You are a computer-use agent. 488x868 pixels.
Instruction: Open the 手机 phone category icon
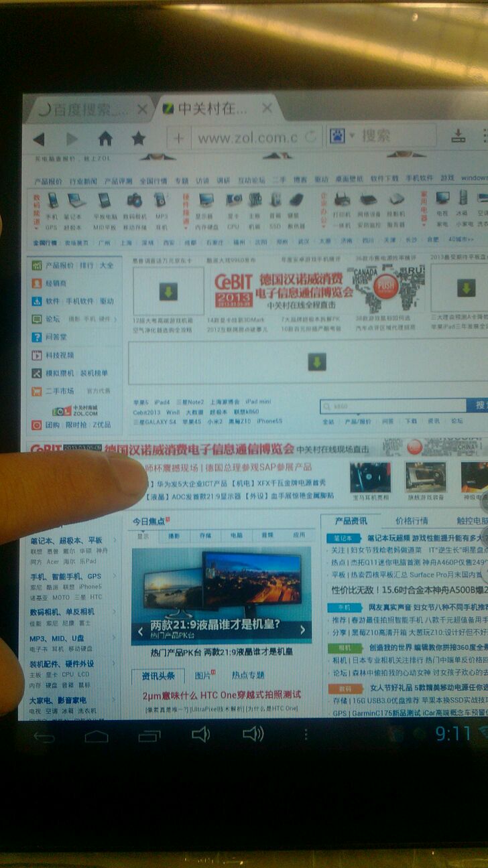[x=52, y=201]
